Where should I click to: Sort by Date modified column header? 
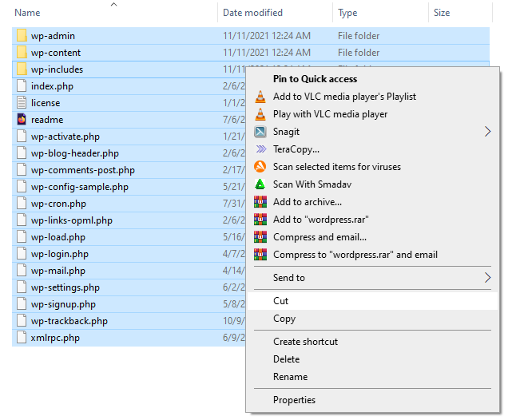click(252, 13)
